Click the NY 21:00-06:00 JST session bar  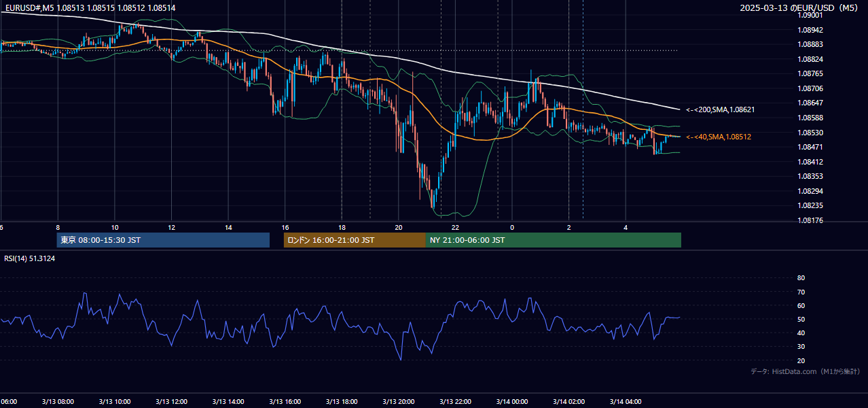[554, 240]
